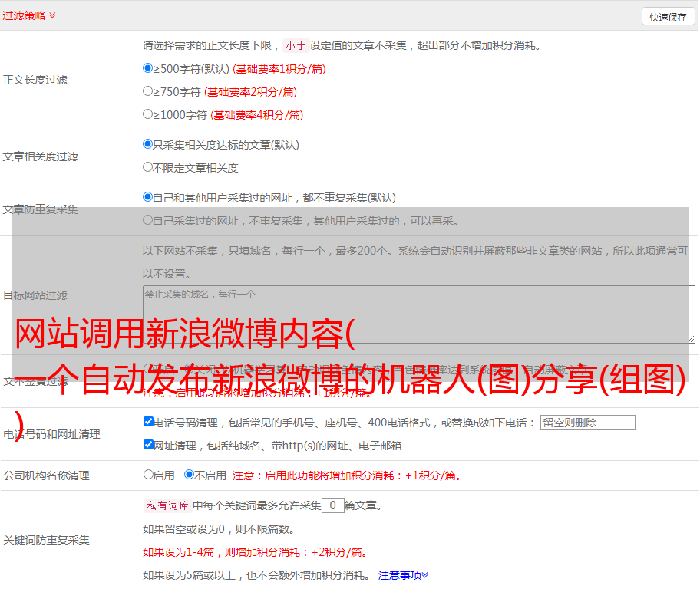Click the 基础费率4积分/篇 red note

click(x=256, y=115)
